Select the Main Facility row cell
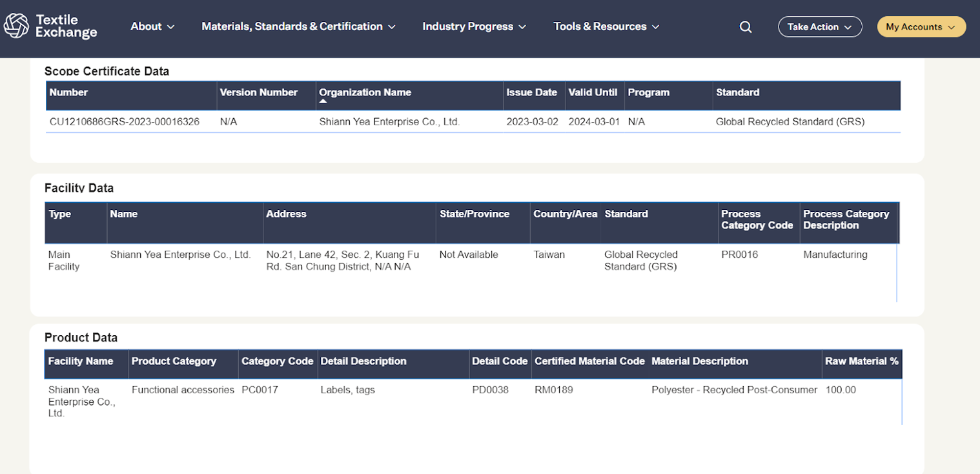 (64, 260)
